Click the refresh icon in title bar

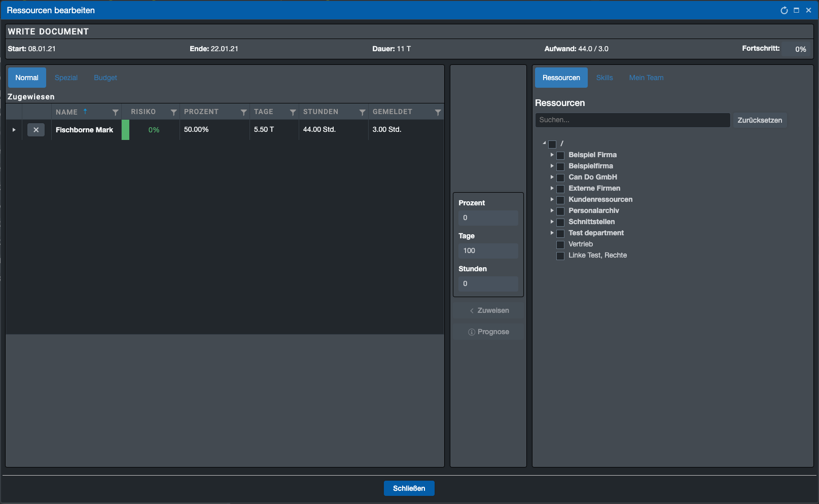(x=784, y=10)
